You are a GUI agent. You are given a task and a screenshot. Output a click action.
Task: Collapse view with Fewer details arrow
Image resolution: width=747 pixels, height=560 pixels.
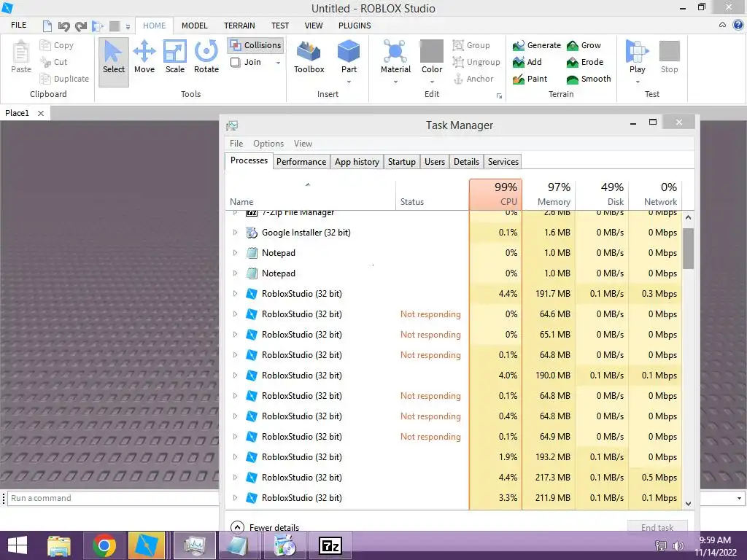[237, 527]
